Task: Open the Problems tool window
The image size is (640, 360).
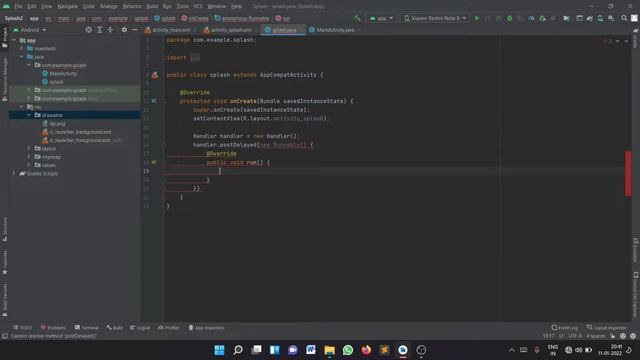Action: pos(53,328)
